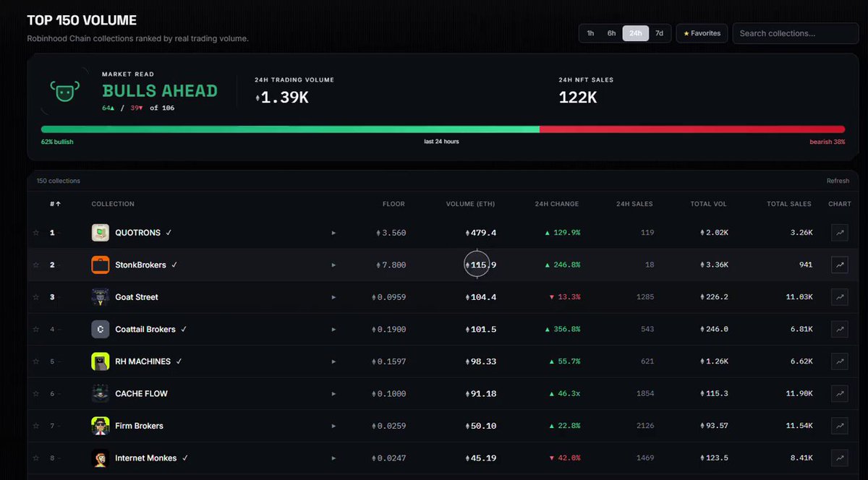Click the bullish/bearish sentiment bar
The width and height of the screenshot is (868, 480).
pyautogui.click(x=443, y=129)
